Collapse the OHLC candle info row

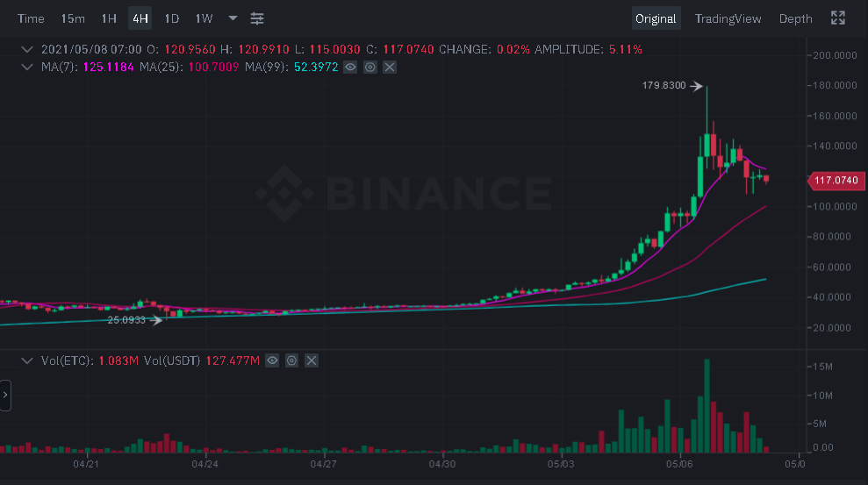pyautogui.click(x=27, y=49)
